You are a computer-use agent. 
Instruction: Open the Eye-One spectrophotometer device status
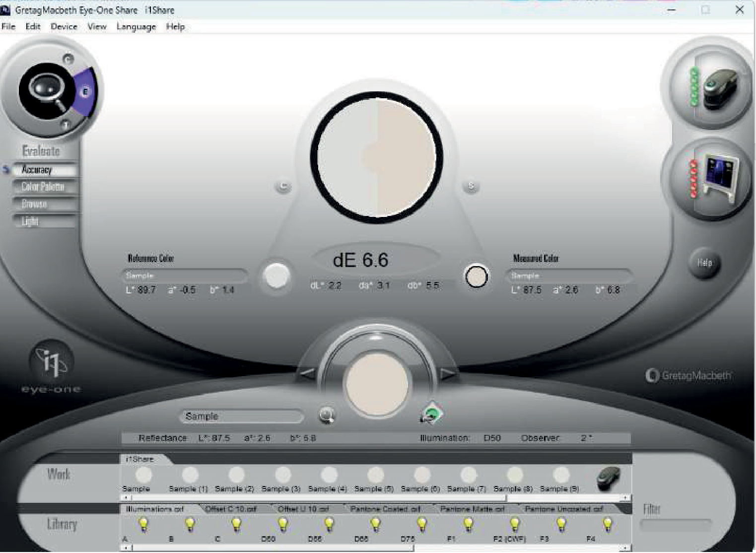(x=713, y=87)
